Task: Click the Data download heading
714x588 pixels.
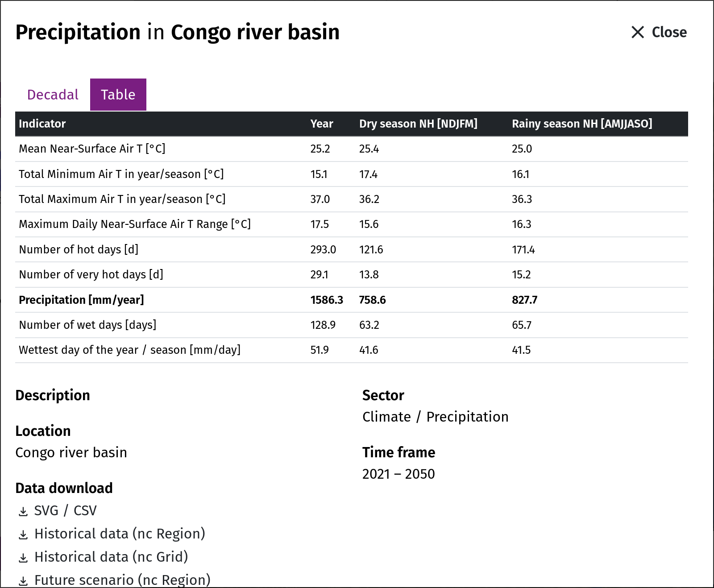Action: [64, 488]
